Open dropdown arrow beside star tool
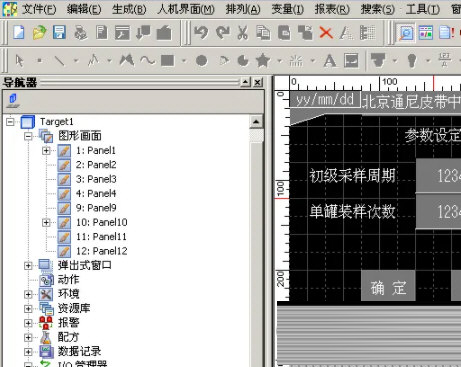Viewport: 461px width, 367px height. click(x=279, y=61)
